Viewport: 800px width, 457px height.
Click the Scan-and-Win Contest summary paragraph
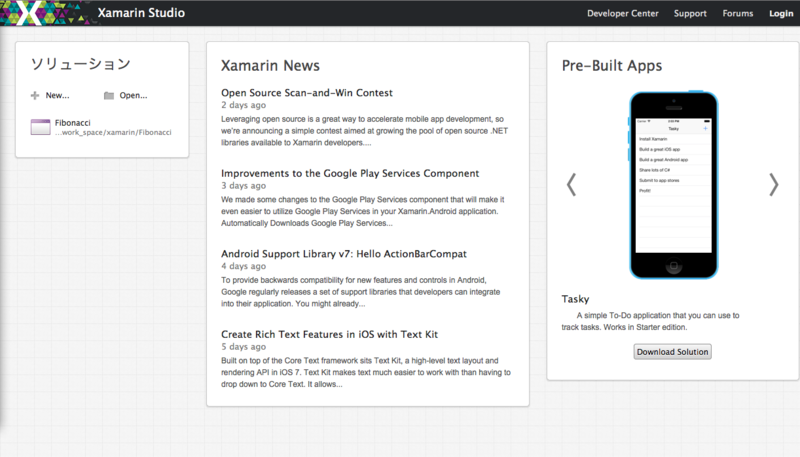pyautogui.click(x=364, y=131)
